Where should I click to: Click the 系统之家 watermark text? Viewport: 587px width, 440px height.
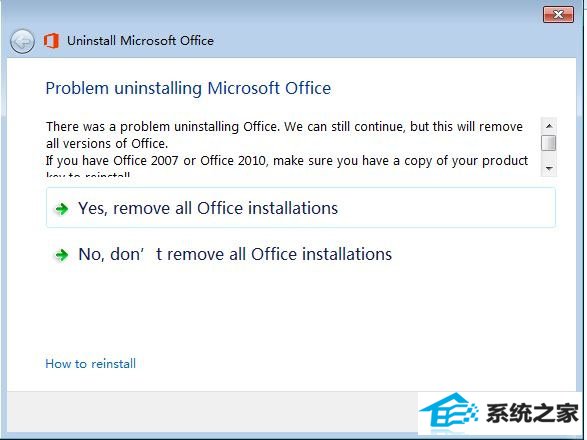pos(532,413)
